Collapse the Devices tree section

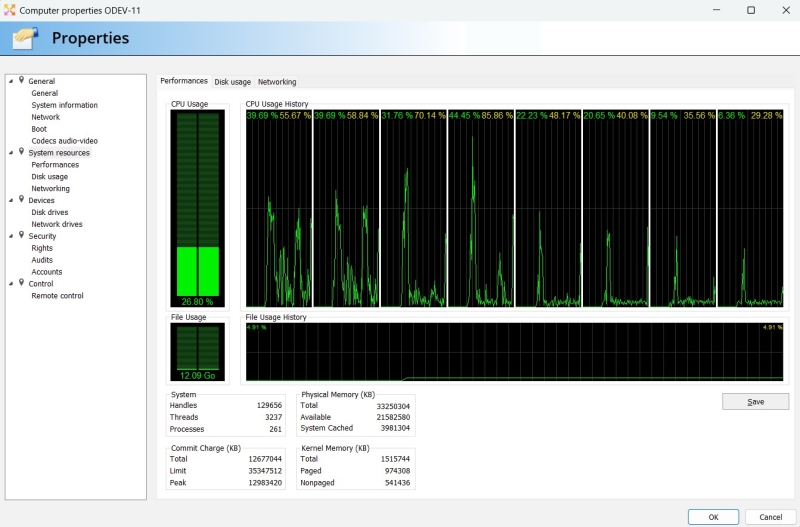(x=11, y=201)
